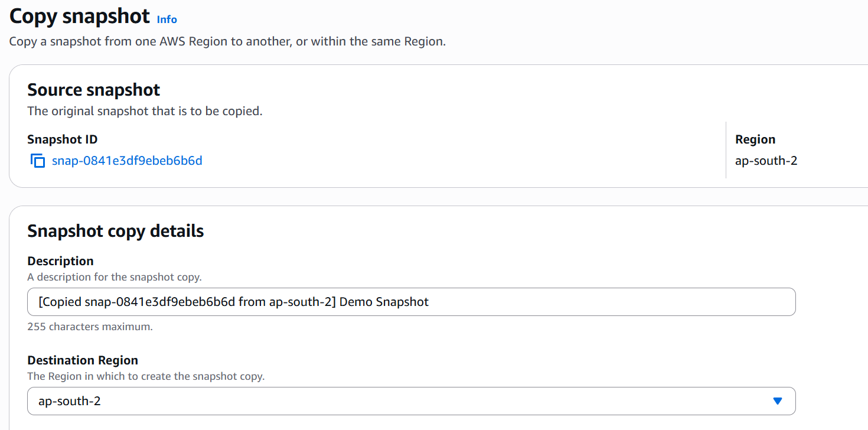Open the Info link next to Copy snapshot

pos(167,19)
